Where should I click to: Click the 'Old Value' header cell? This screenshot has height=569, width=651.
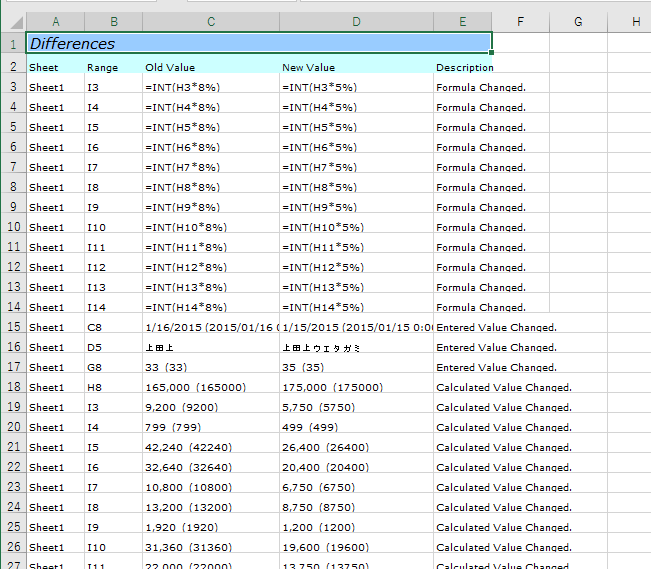[211, 67]
